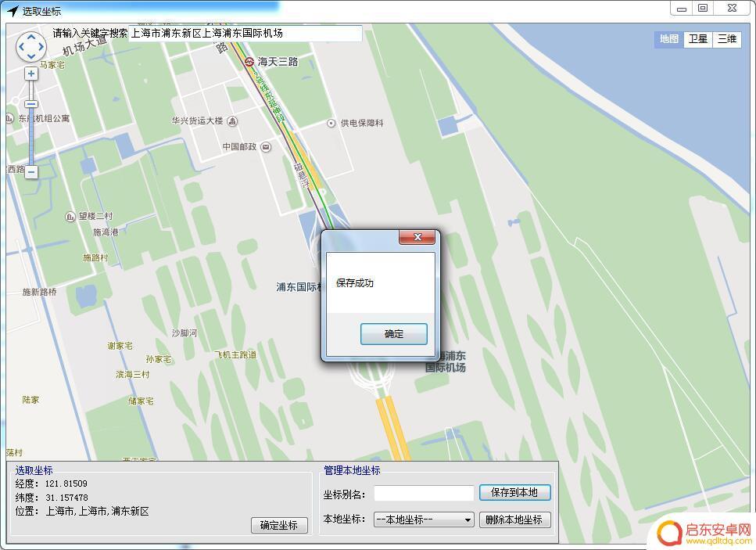The width and height of the screenshot is (756, 550).
Task: Switch to the 卫星 satellite view
Action: [x=698, y=38]
